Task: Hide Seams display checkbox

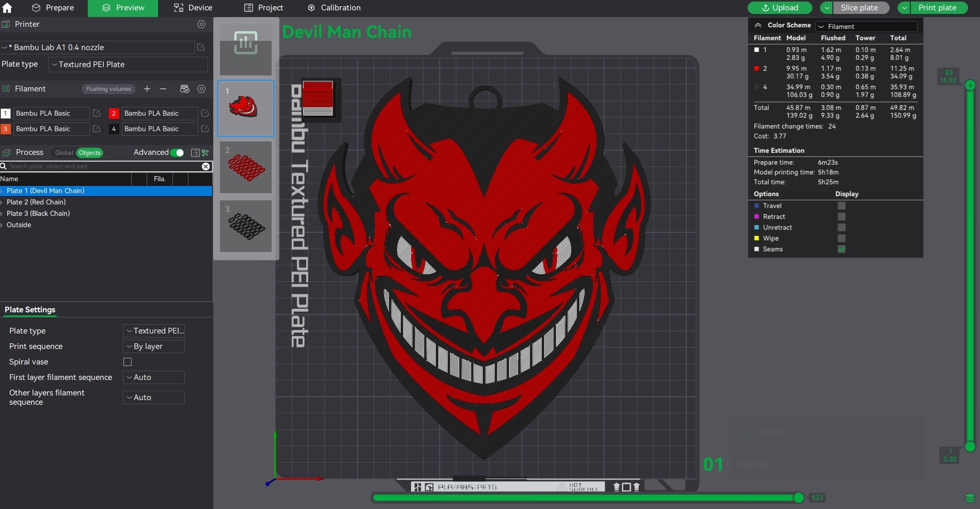Action: click(x=842, y=249)
